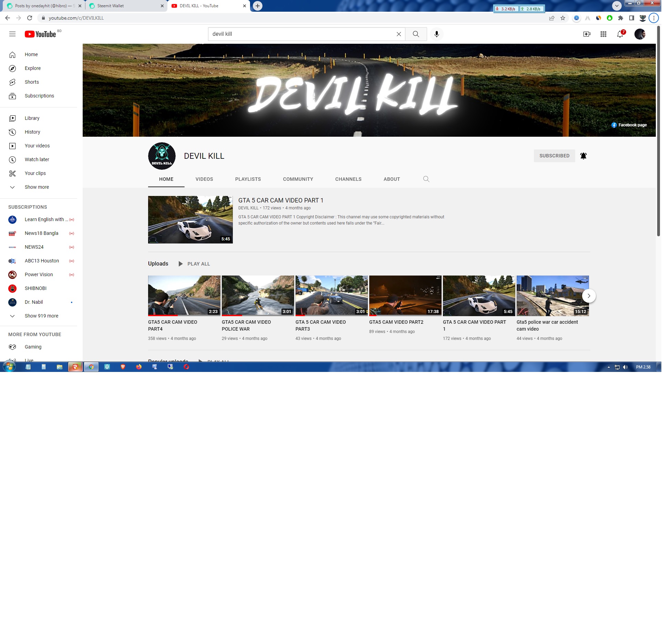Click the search magnifier button
The image size is (662, 644).
pyautogui.click(x=416, y=34)
